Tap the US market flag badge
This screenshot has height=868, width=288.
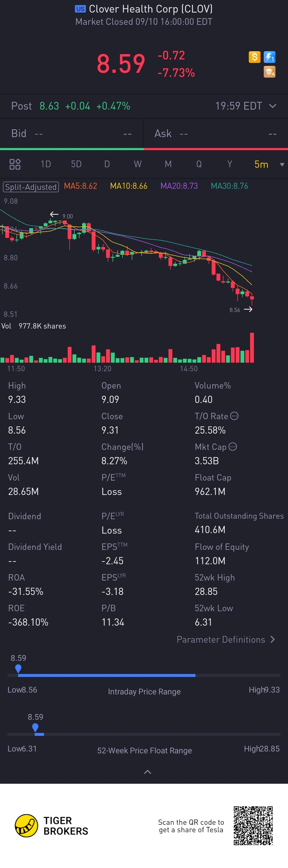pyautogui.click(x=80, y=9)
